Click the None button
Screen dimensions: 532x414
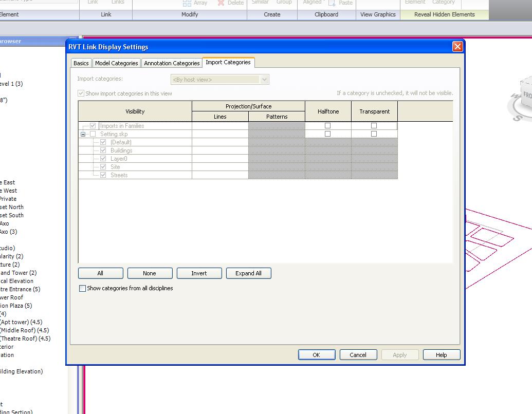tap(150, 273)
